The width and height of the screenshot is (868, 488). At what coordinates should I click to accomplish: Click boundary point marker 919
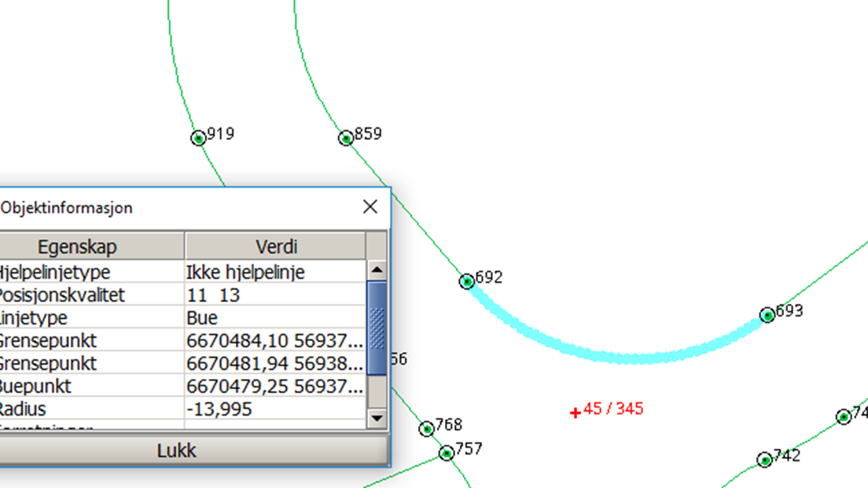click(x=199, y=138)
